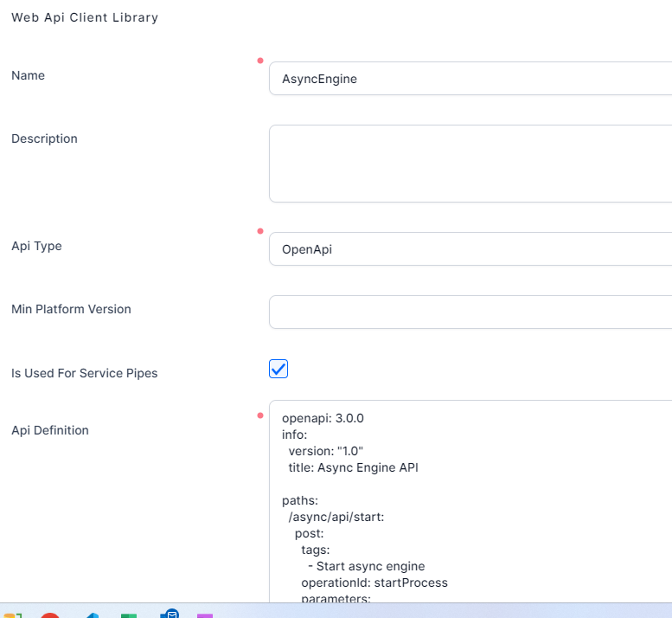Open the leftmost yellow-green taskbar icon
Viewport: 672px width, 618px height.
(12, 615)
